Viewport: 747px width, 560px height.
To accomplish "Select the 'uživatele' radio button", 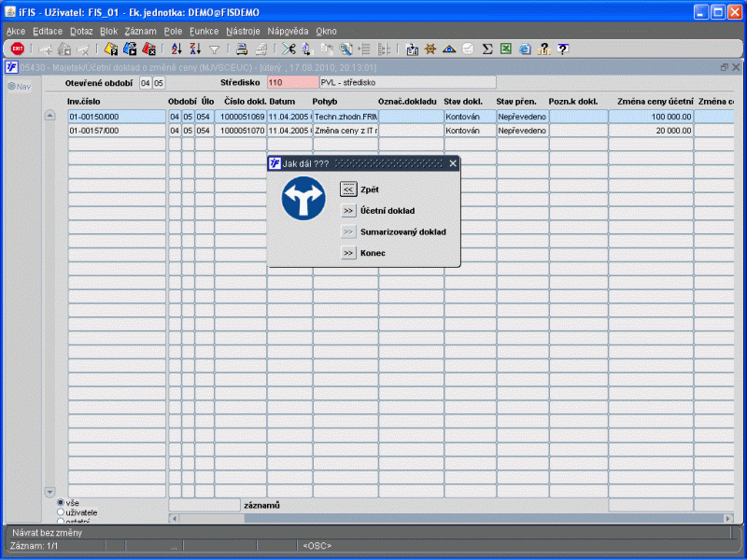I will click(x=62, y=512).
